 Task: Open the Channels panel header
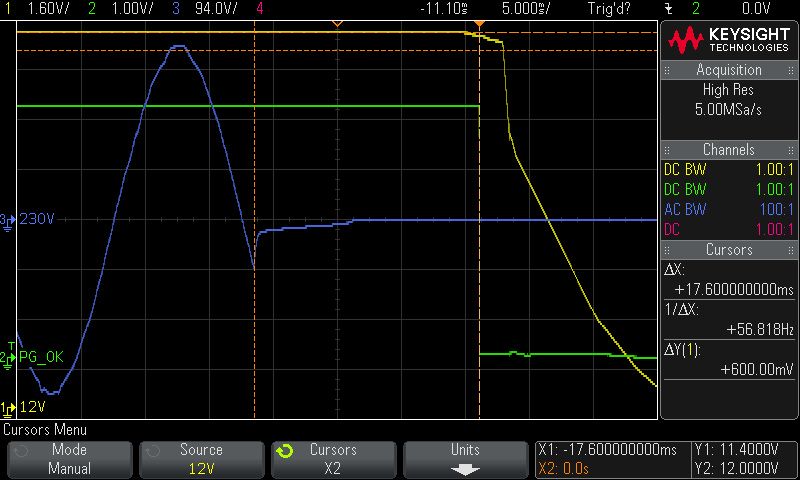click(729, 150)
